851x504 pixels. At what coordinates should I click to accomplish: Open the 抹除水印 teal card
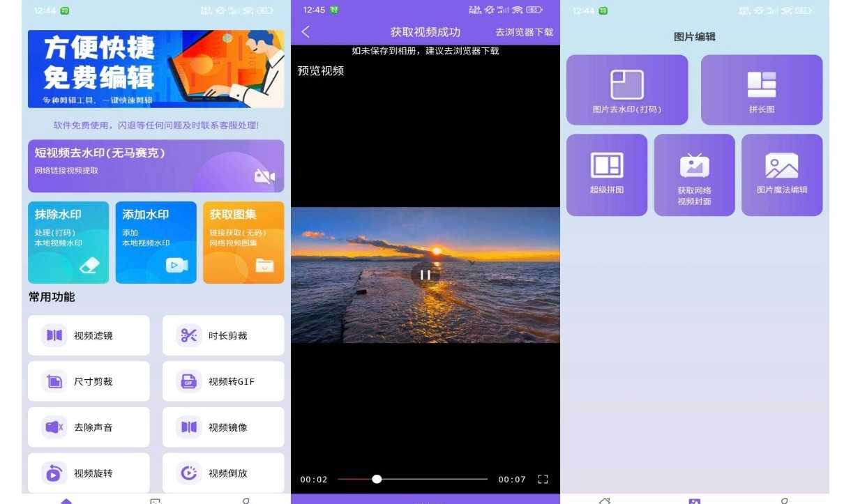(68, 243)
